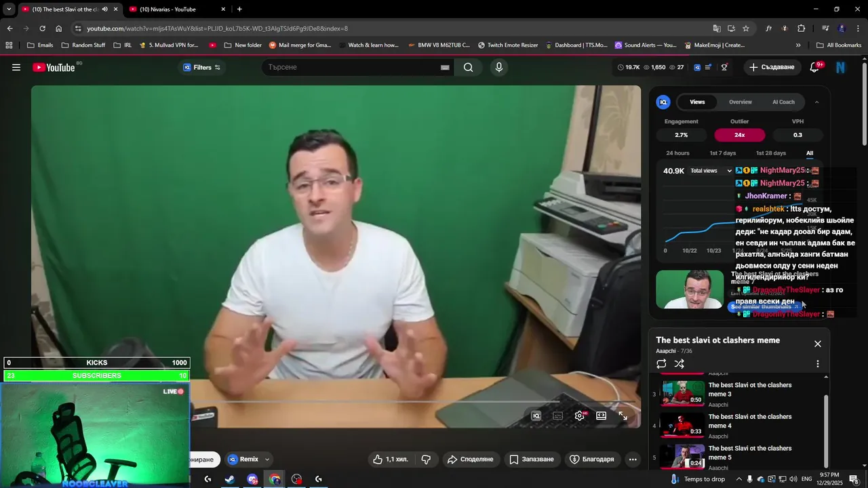Select the 1st 7 days range

722,153
